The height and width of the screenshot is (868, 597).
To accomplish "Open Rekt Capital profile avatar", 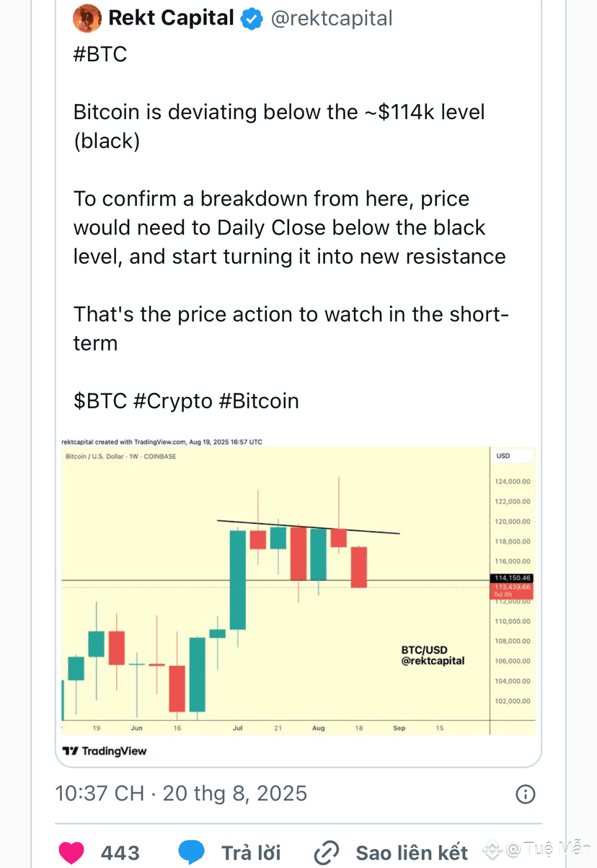I will pyautogui.click(x=87, y=18).
